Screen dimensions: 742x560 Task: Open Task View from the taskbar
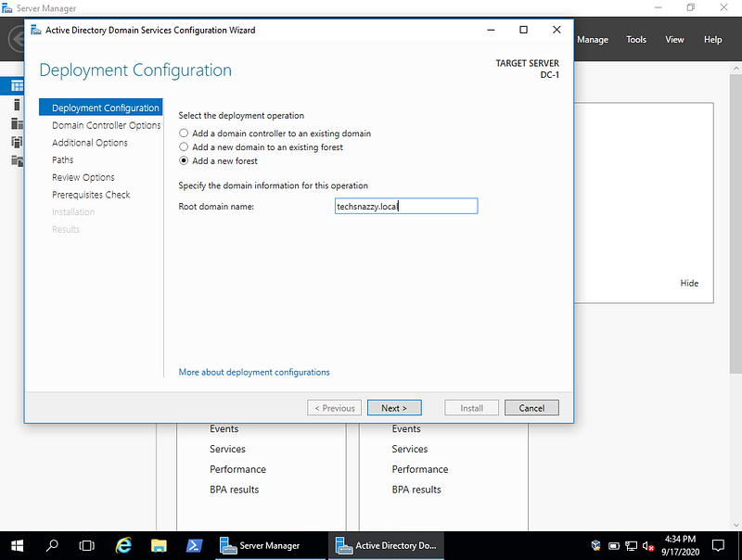point(86,546)
